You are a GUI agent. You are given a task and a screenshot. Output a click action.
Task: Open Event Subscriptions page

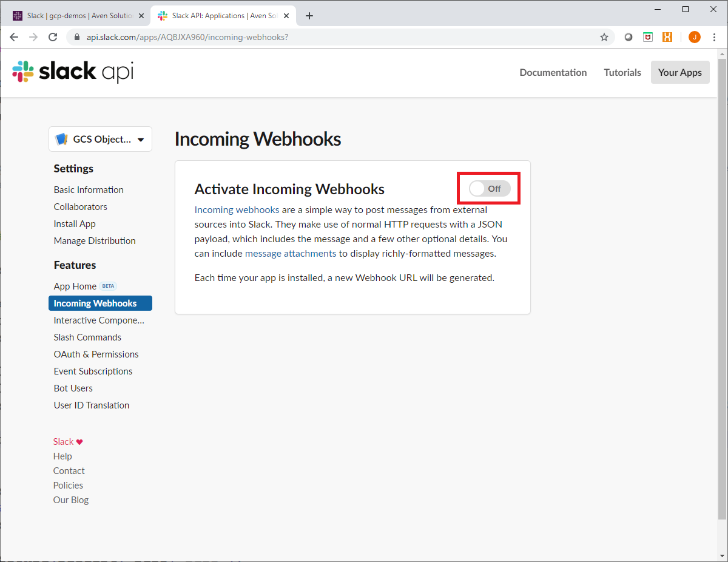click(x=93, y=371)
